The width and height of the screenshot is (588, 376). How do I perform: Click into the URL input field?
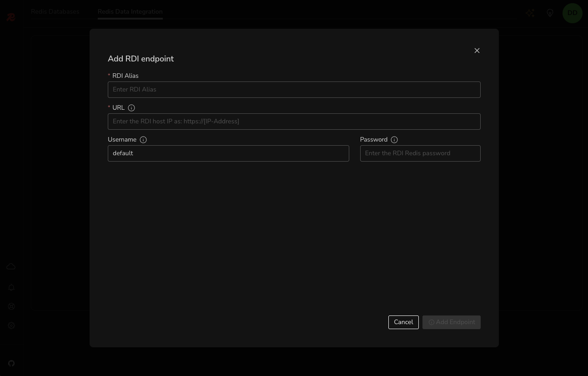(x=294, y=122)
